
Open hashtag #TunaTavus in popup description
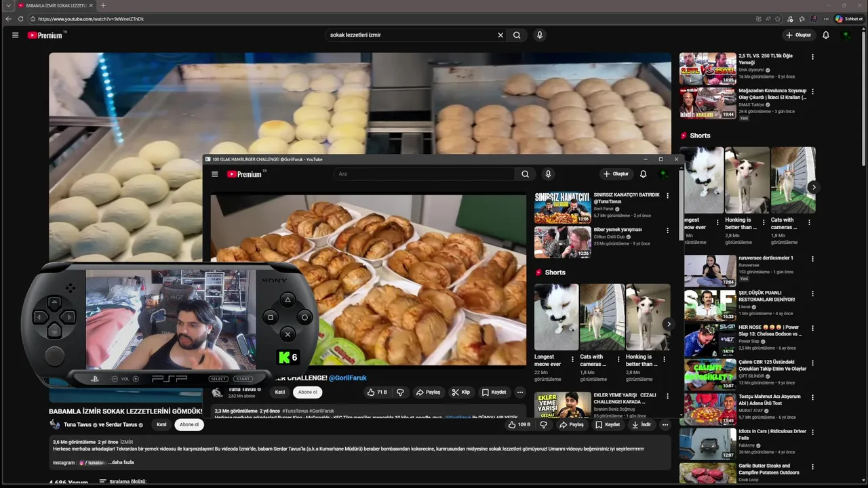point(295,411)
